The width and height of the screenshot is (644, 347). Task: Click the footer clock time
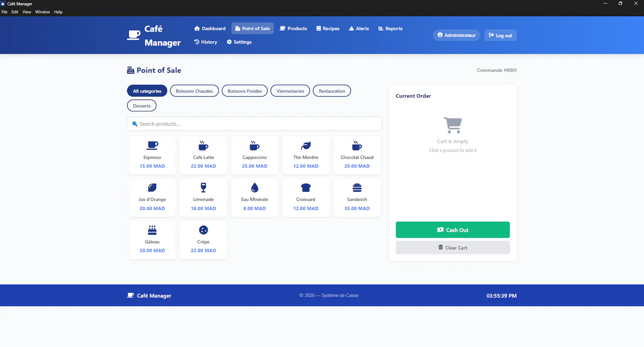(x=502, y=295)
